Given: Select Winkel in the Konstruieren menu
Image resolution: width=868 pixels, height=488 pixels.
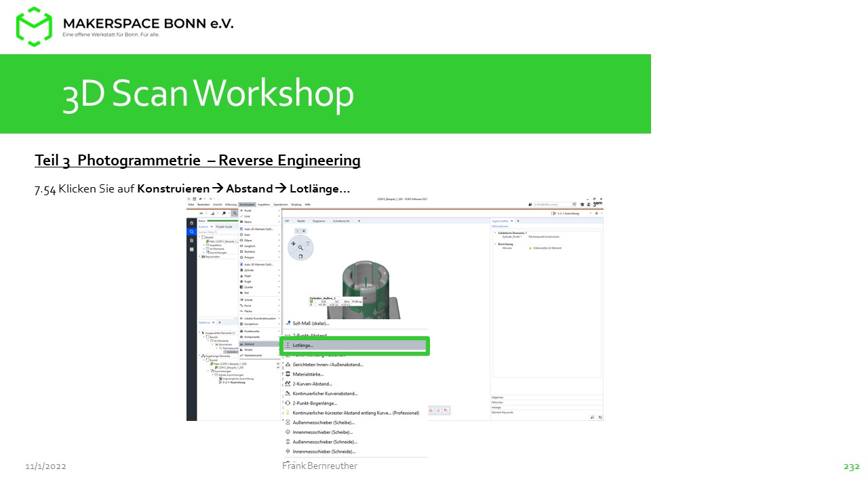Looking at the screenshot, I should [260, 350].
